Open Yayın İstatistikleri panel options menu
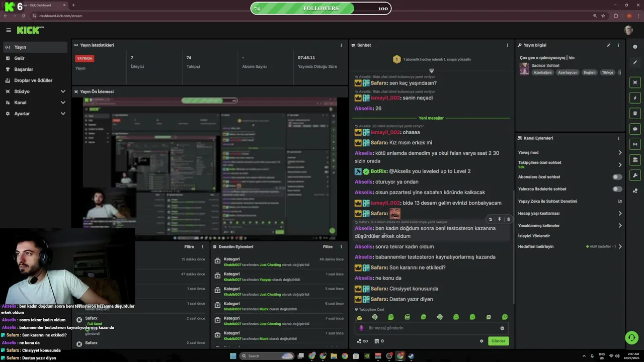 pyautogui.click(x=341, y=45)
